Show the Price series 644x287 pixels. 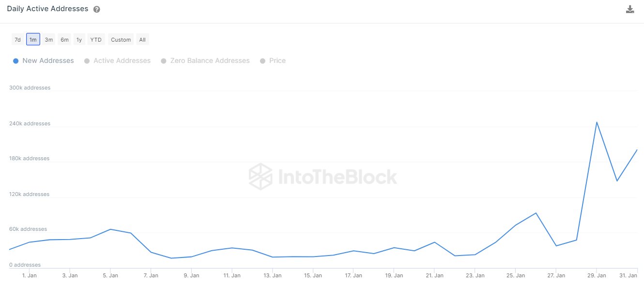277,61
